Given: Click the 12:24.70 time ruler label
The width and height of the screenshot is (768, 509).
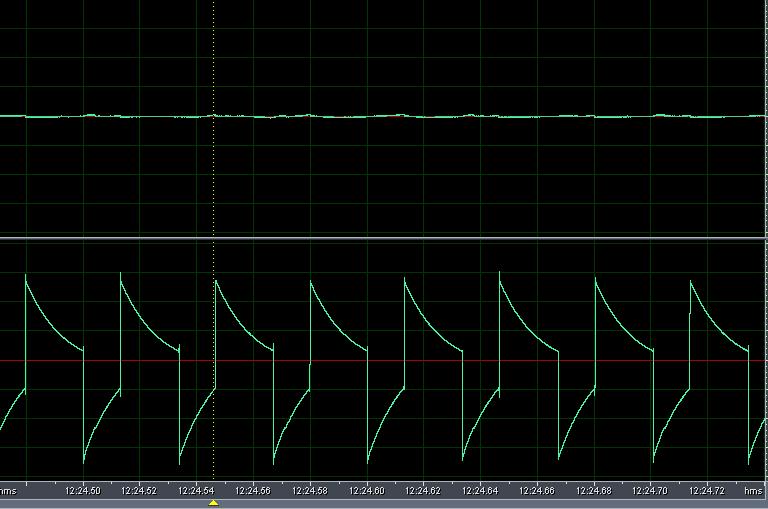Looking at the screenshot, I should pyautogui.click(x=650, y=490).
